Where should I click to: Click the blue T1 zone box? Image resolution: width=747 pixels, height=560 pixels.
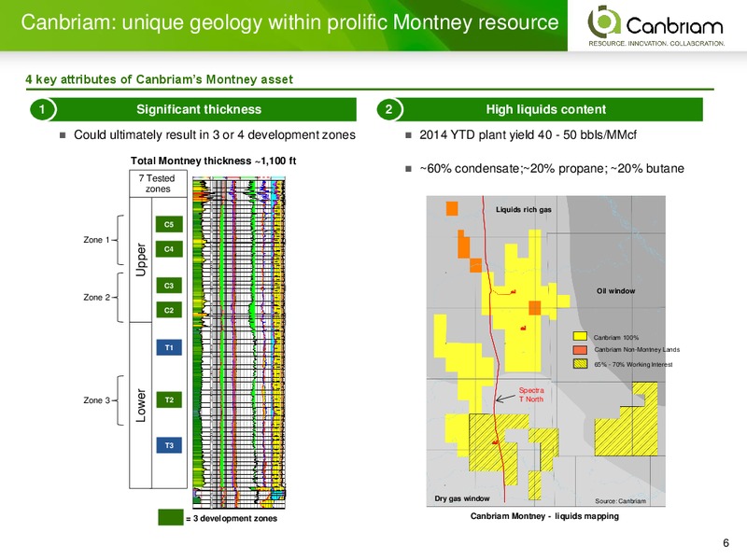(169, 347)
